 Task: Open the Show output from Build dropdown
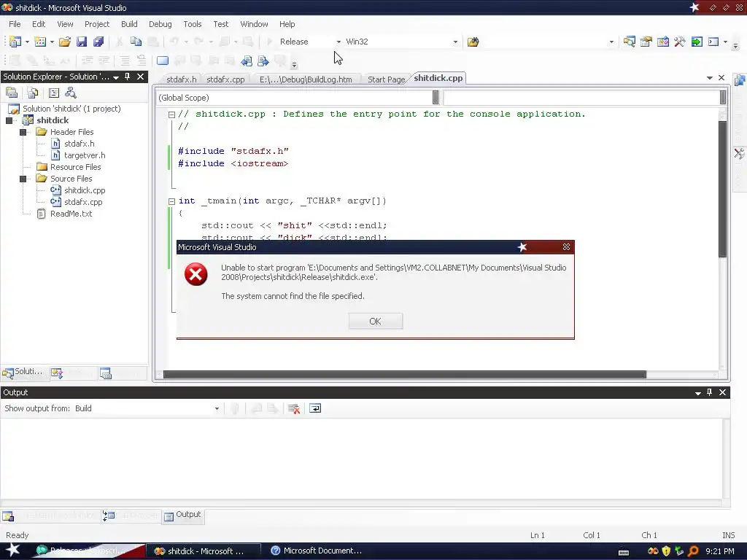click(x=217, y=408)
